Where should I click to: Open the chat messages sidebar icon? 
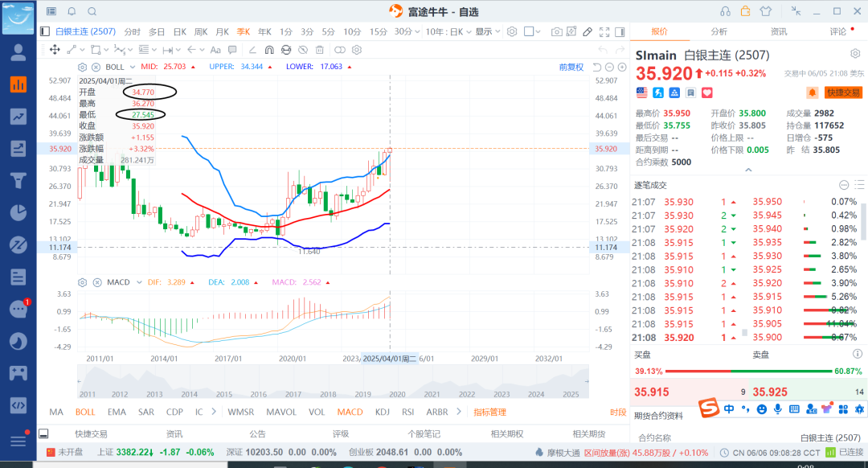click(18, 309)
